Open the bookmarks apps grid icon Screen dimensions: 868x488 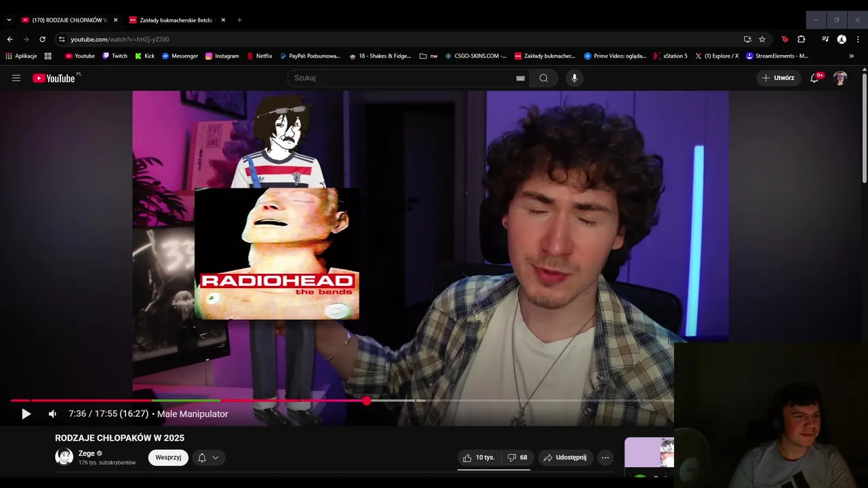click(48, 56)
